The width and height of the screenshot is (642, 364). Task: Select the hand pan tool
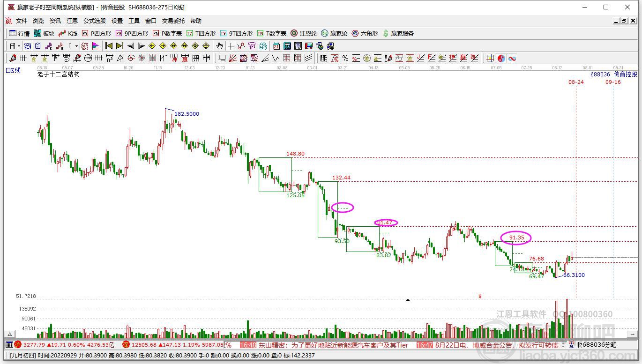click(x=220, y=46)
